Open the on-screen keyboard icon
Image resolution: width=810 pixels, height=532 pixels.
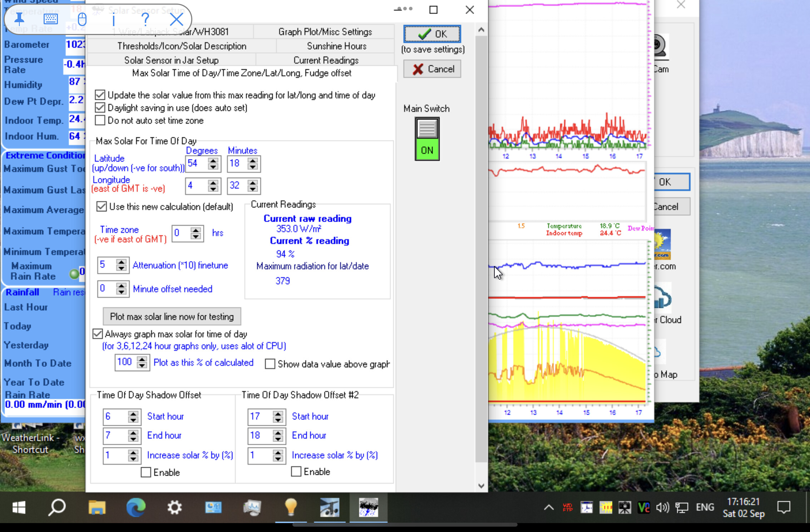coord(51,19)
